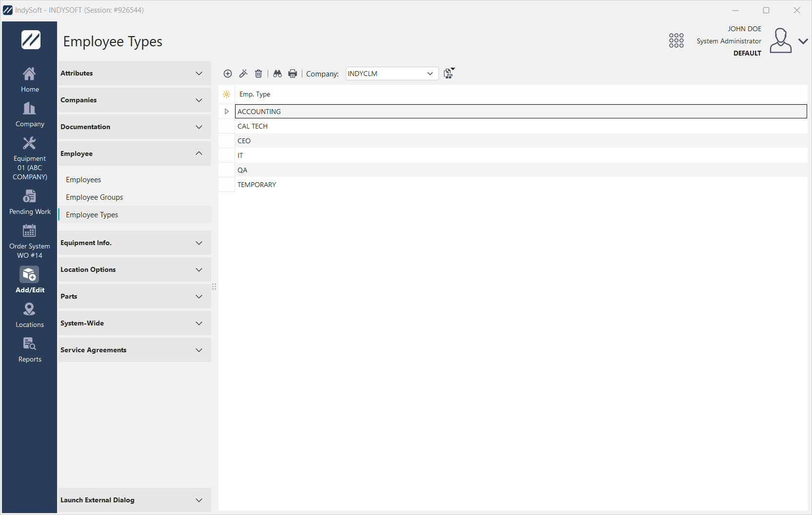
Task: Click the panel splitter grip handle
Action: tap(214, 286)
